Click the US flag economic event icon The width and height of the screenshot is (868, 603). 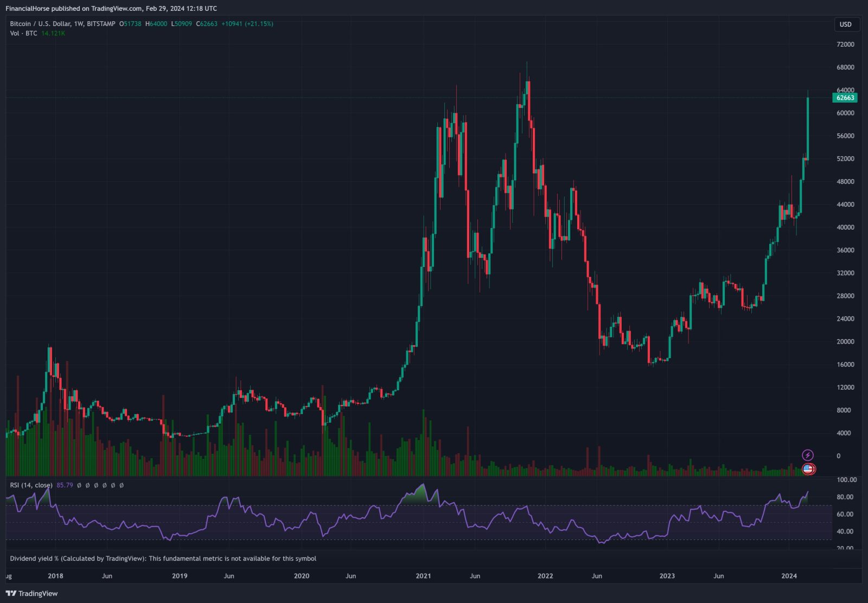coord(808,469)
